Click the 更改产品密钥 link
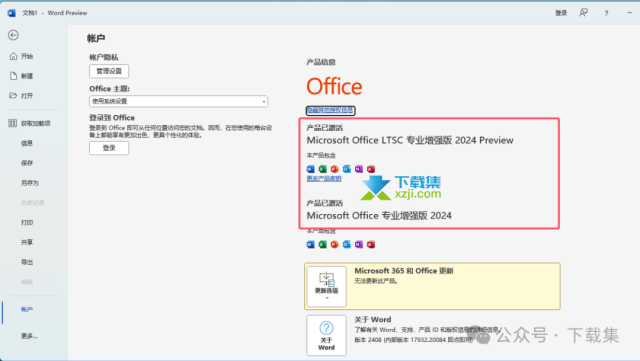The image size is (640, 361). point(324,179)
